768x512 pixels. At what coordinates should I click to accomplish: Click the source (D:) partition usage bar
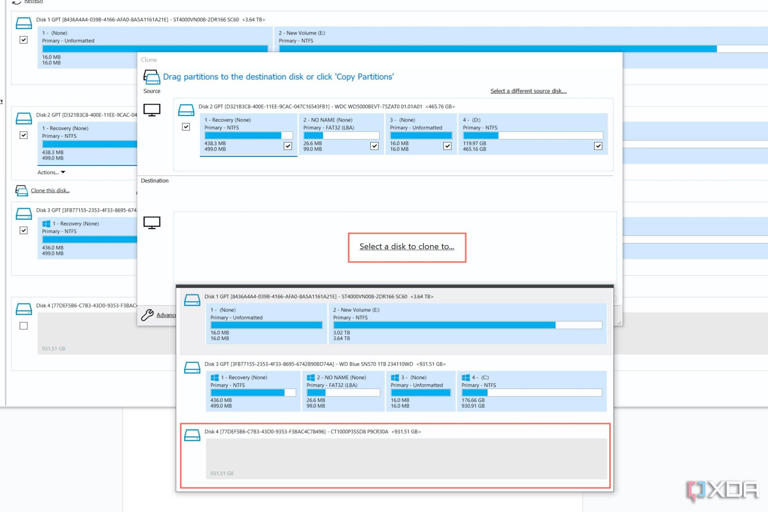pos(533,135)
